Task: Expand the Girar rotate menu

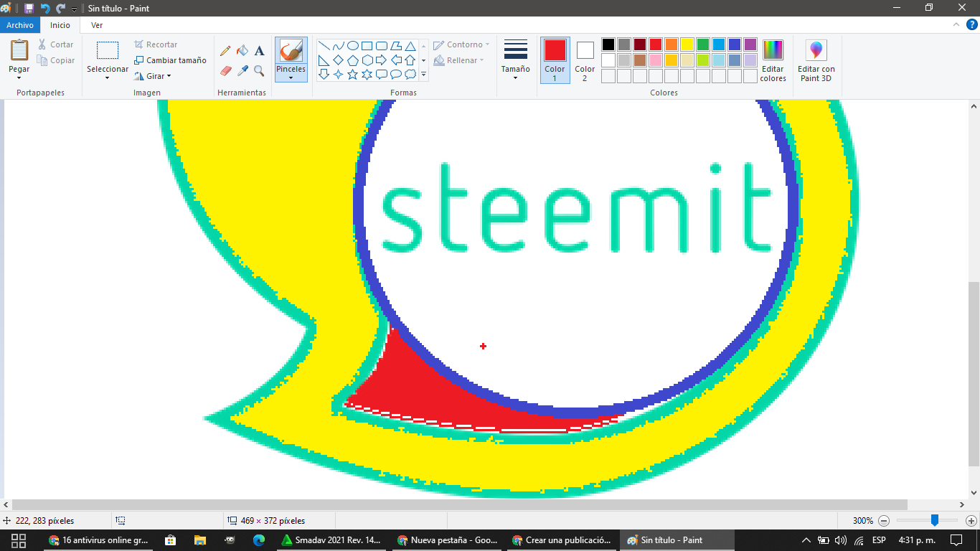Action: point(153,76)
